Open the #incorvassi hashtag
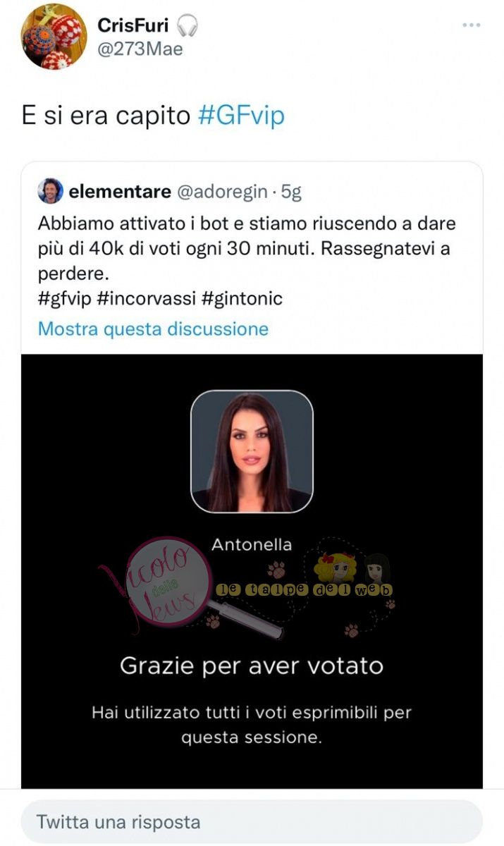504x846 pixels. 145,298
